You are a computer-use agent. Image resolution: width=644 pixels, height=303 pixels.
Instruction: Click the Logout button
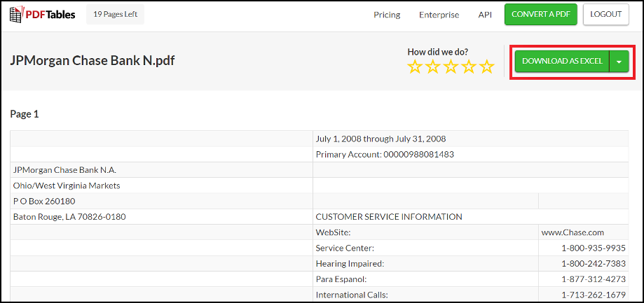pos(605,15)
